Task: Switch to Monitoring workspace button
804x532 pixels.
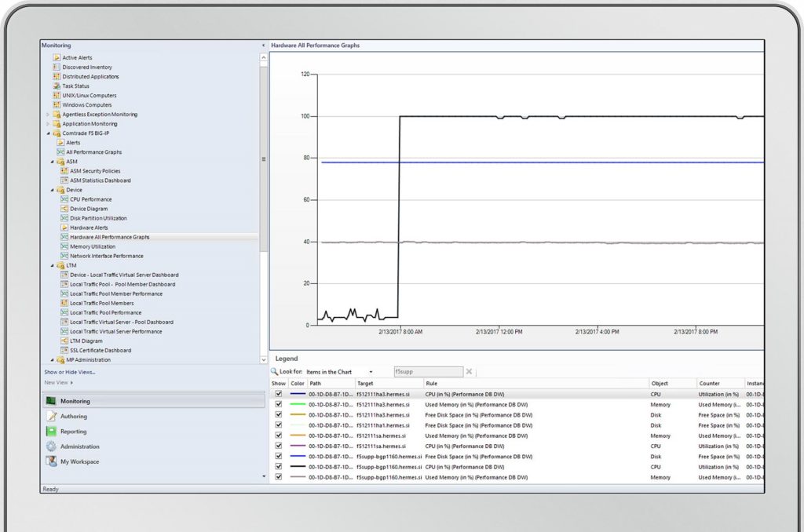Action: (154, 401)
